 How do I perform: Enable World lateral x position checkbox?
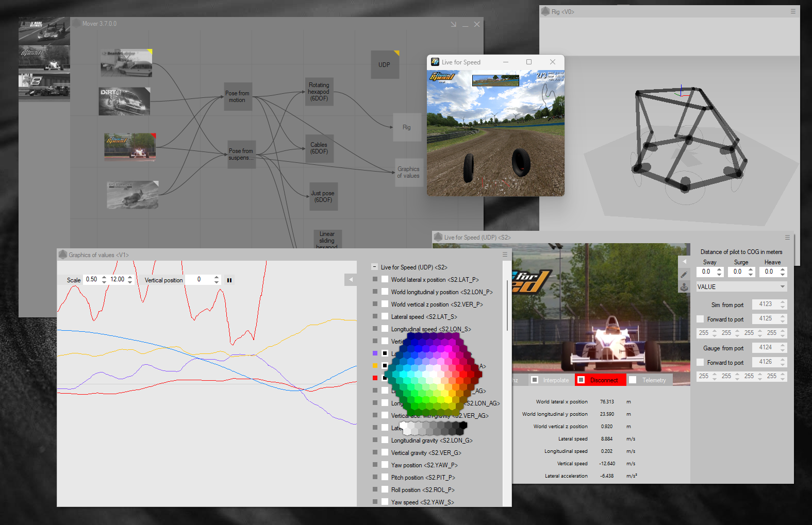(x=385, y=279)
